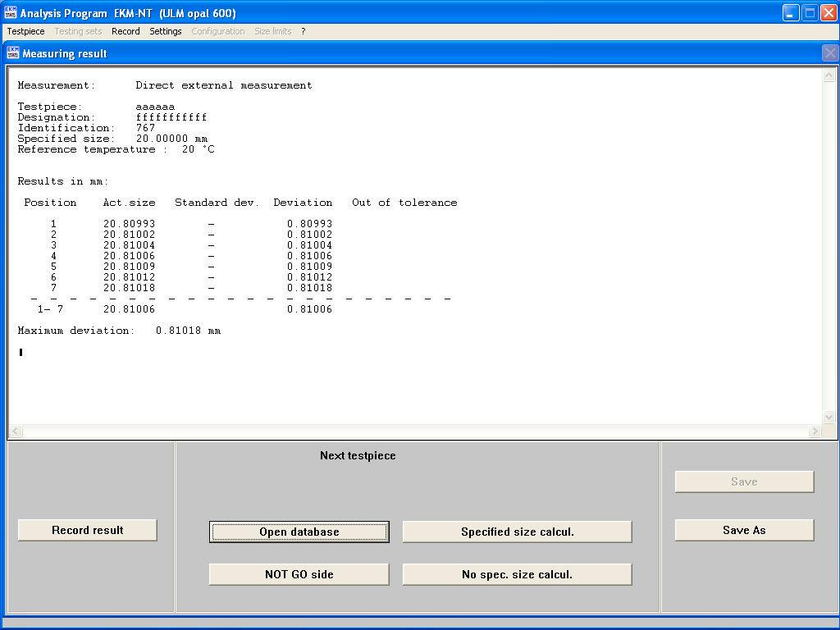Click the Out of tolerance column header
840x630 pixels.
[404, 203]
